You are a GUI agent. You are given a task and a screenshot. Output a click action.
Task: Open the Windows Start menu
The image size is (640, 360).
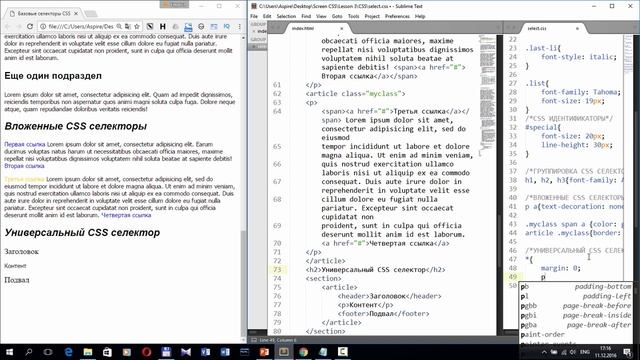pyautogui.click(x=9, y=352)
